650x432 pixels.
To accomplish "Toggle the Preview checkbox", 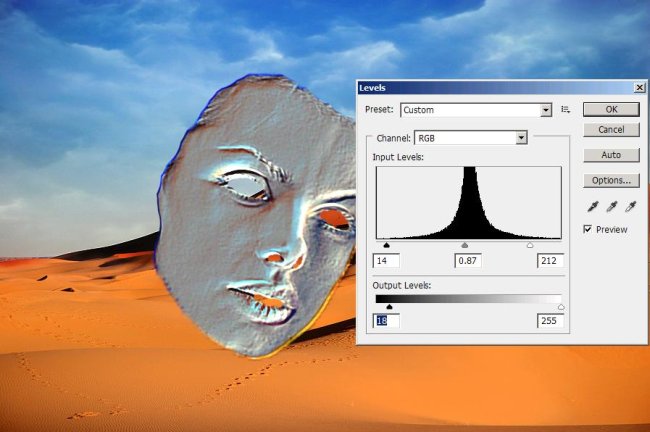I will 588,230.
